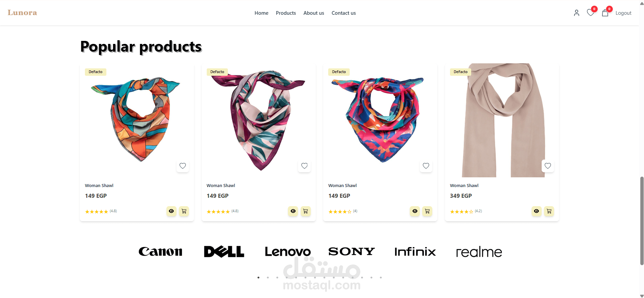This screenshot has height=298, width=644.
Task: Open the About us page
Action: pyautogui.click(x=314, y=13)
